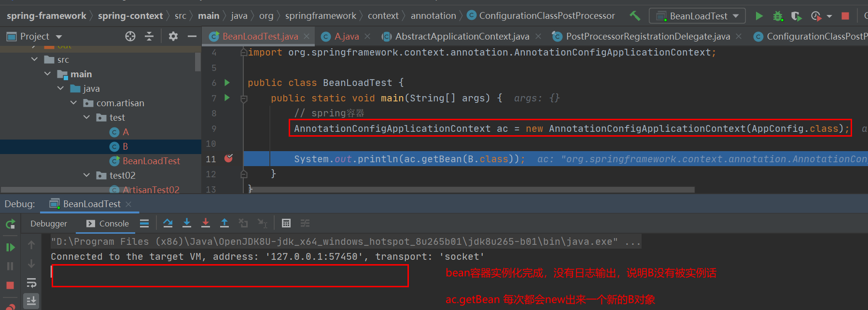
Task: Rerun BeanLoadTest in the debug panel
Action: (10, 224)
